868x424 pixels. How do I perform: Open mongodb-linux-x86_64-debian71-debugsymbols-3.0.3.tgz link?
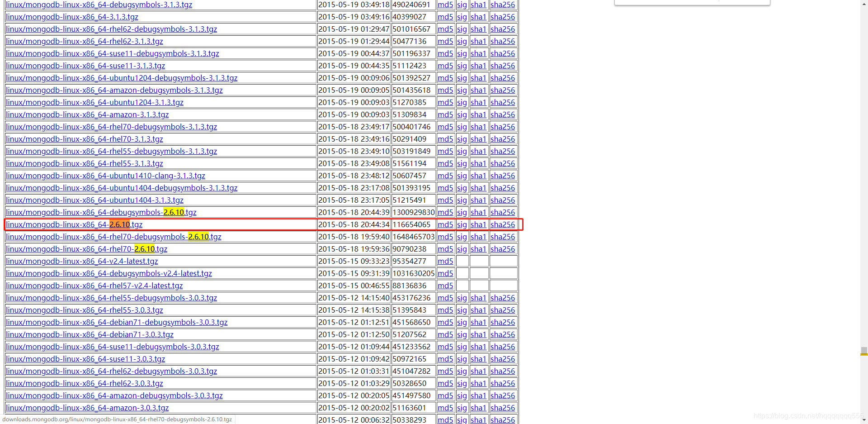point(117,322)
